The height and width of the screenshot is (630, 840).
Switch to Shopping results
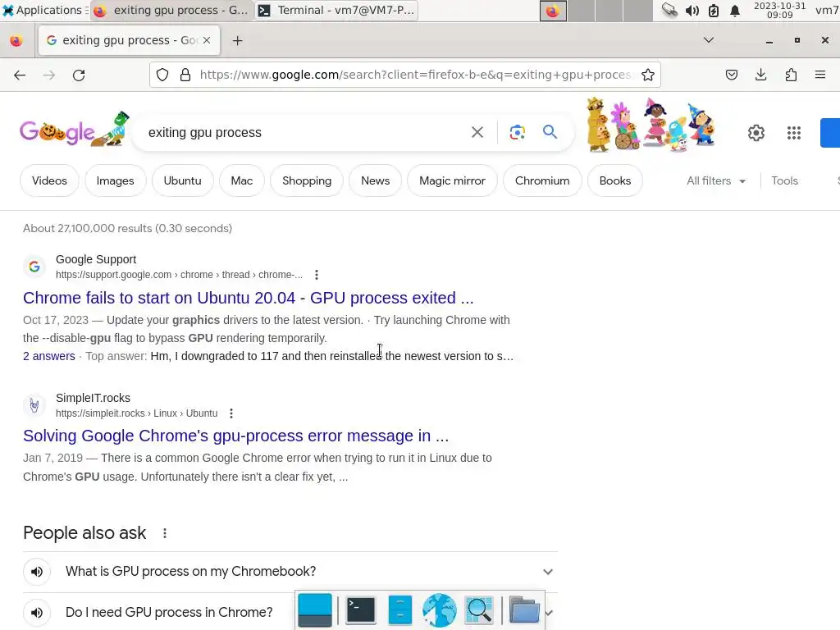(307, 181)
